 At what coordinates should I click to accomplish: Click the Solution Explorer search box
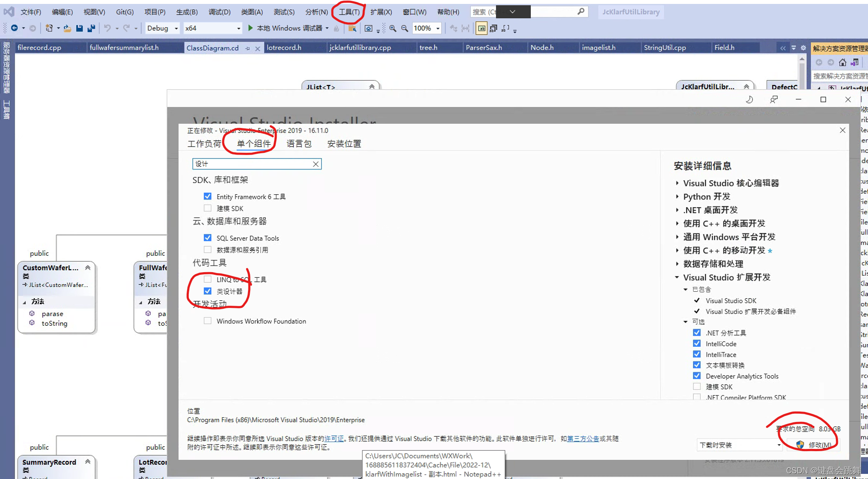pos(840,76)
